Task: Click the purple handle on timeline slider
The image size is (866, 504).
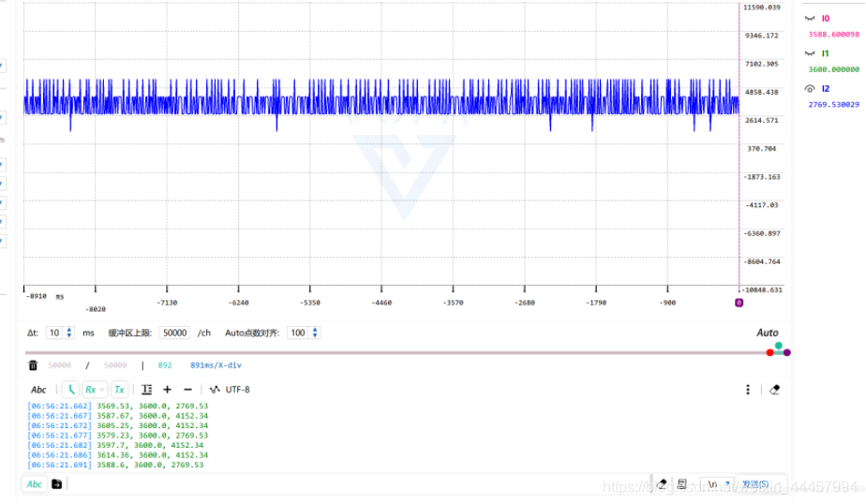Action: pos(787,353)
